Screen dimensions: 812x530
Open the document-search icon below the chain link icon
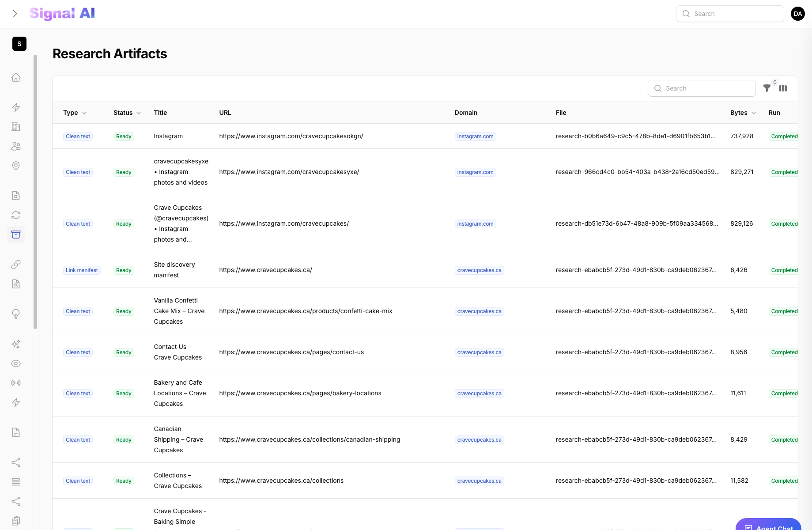click(16, 284)
